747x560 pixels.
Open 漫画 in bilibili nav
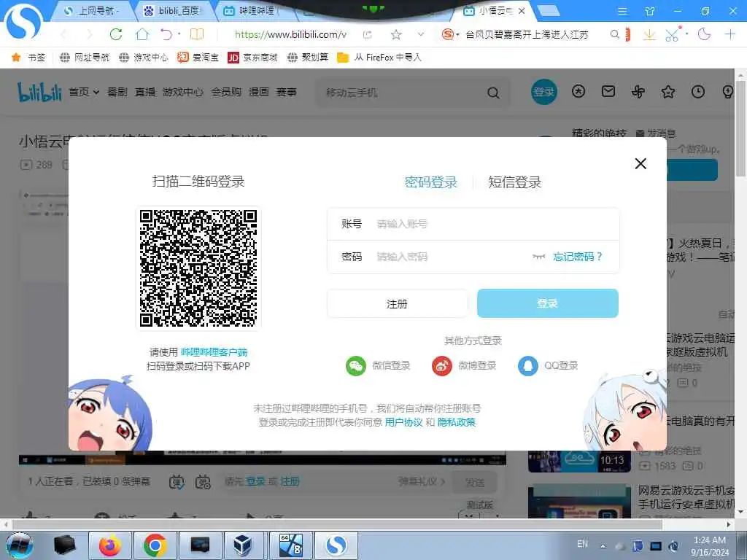pyautogui.click(x=259, y=92)
